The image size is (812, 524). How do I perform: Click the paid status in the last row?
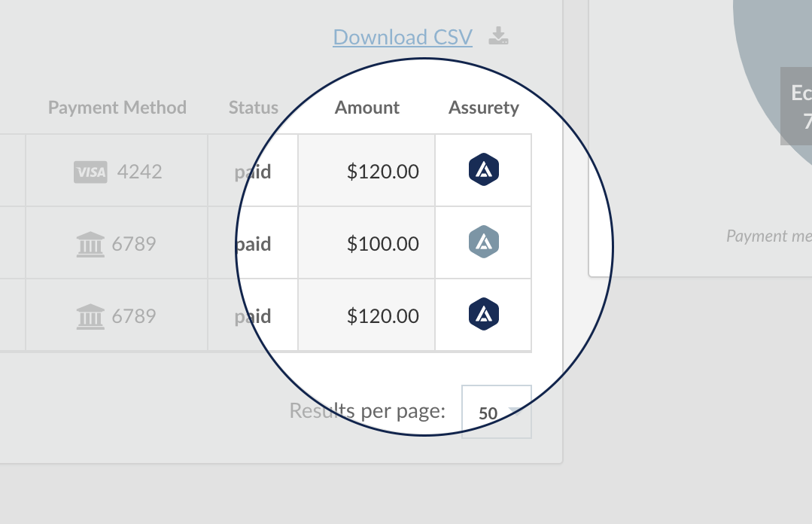click(253, 317)
